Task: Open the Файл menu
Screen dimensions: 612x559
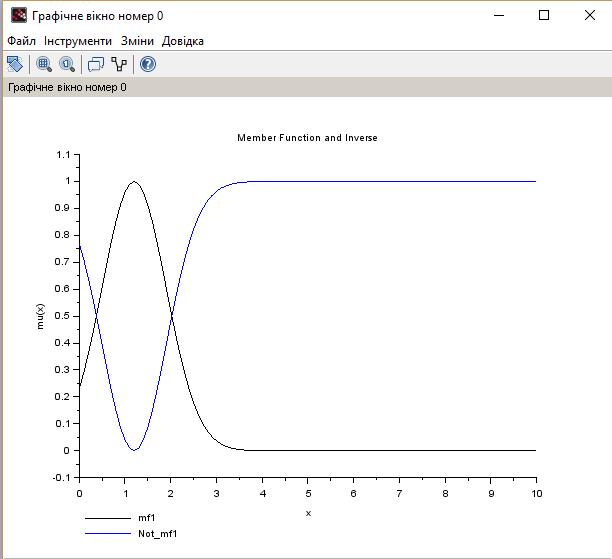Action: click(x=21, y=41)
